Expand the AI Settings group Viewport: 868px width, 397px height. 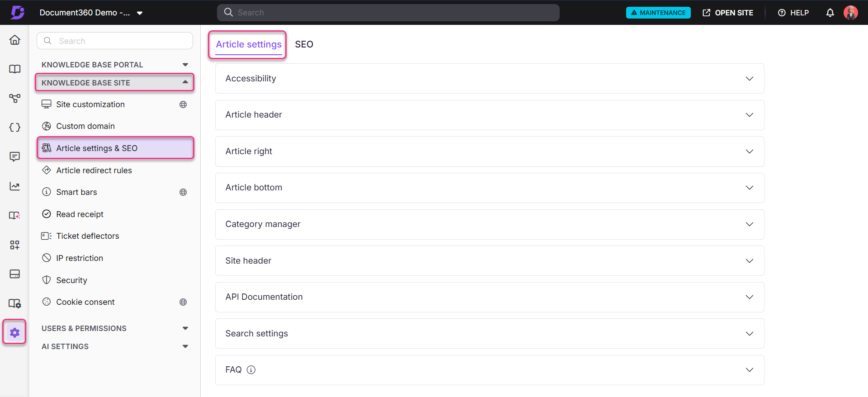115,346
